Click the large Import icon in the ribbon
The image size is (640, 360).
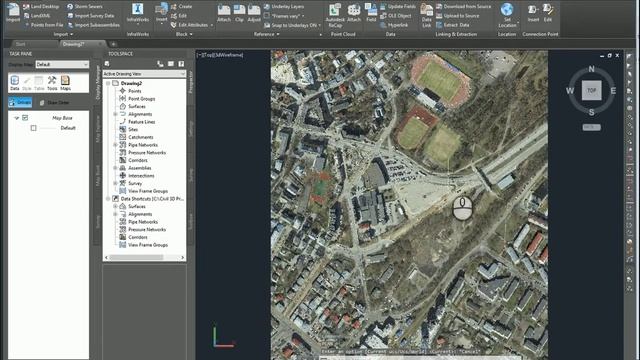(x=13, y=12)
